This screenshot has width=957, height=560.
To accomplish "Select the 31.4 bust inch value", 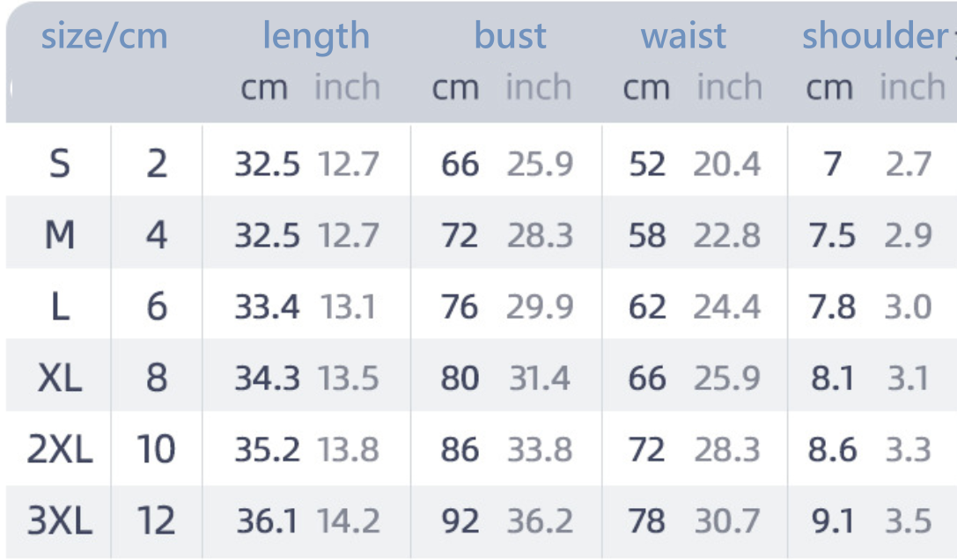I will point(540,378).
